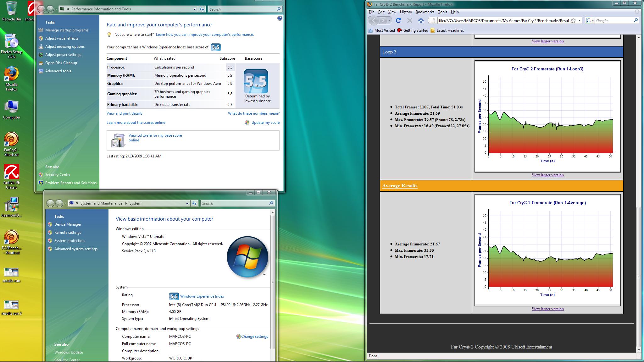
Task: Click refresh button in Performance window address bar
Action: (202, 9)
